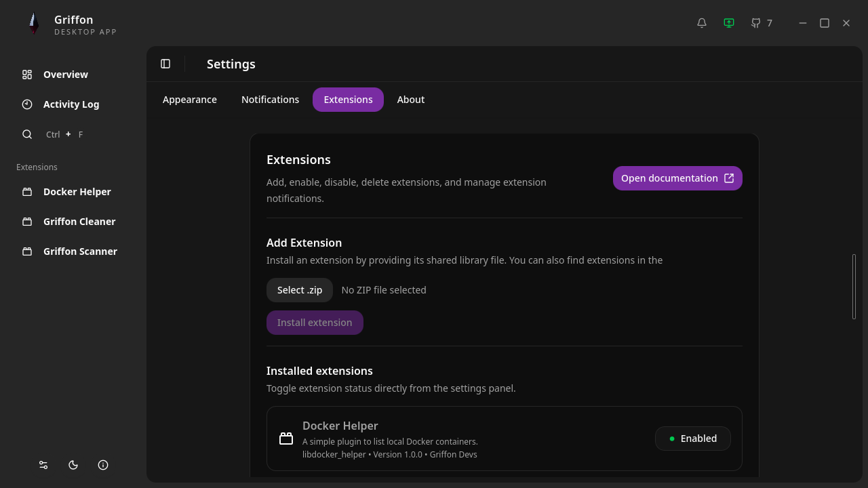Switch to the Appearance tab
868x488 pixels.
(190, 100)
